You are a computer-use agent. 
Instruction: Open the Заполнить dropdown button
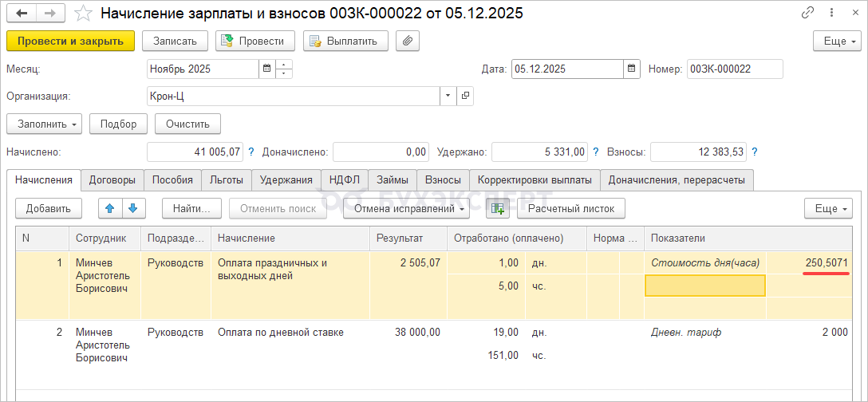pyautogui.click(x=45, y=124)
